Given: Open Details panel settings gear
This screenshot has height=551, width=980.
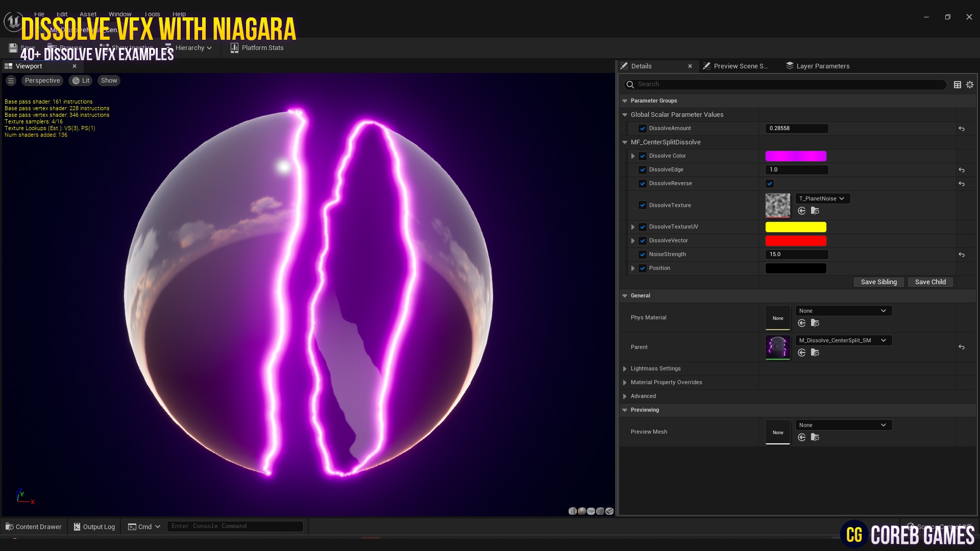Looking at the screenshot, I should 970,85.
